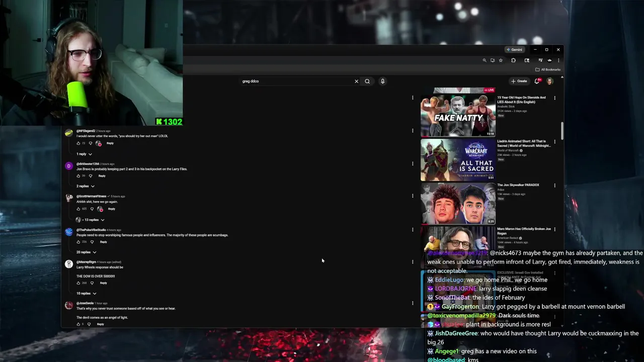
Task: Click the creator heart on @ScottHermanFitness comment
Action: coord(100,209)
